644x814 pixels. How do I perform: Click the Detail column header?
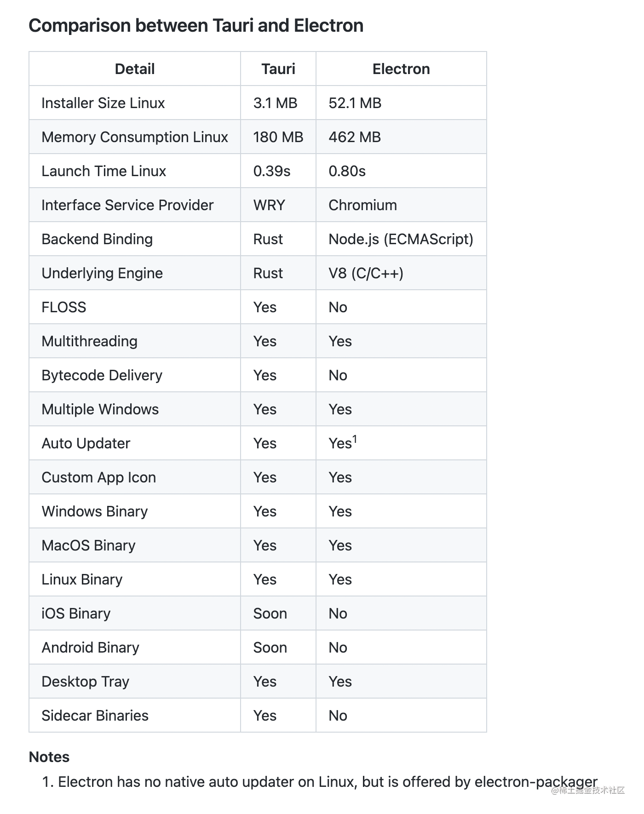click(x=134, y=69)
